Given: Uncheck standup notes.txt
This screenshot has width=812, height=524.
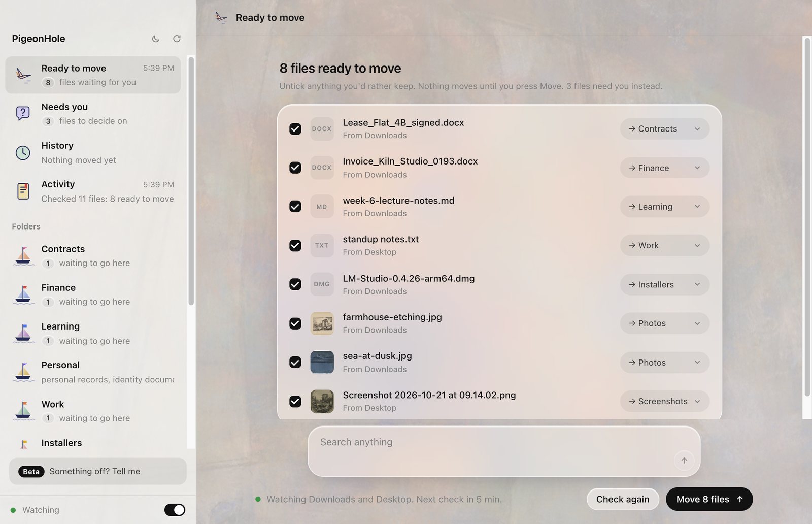Looking at the screenshot, I should pyautogui.click(x=295, y=245).
